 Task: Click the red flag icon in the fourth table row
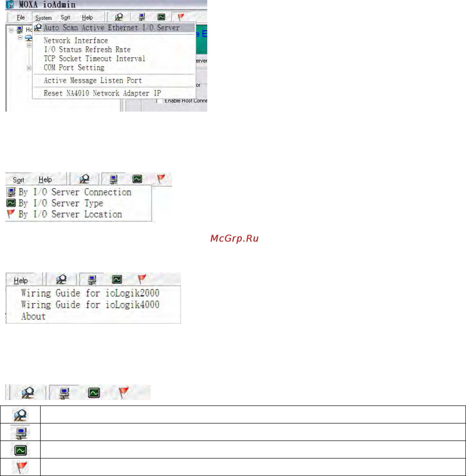(22, 467)
